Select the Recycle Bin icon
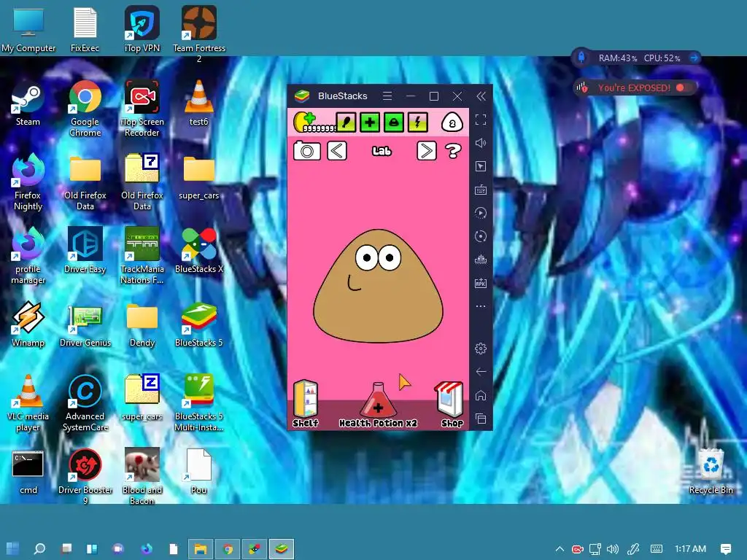Viewport: 747px width, 560px height. [711, 472]
